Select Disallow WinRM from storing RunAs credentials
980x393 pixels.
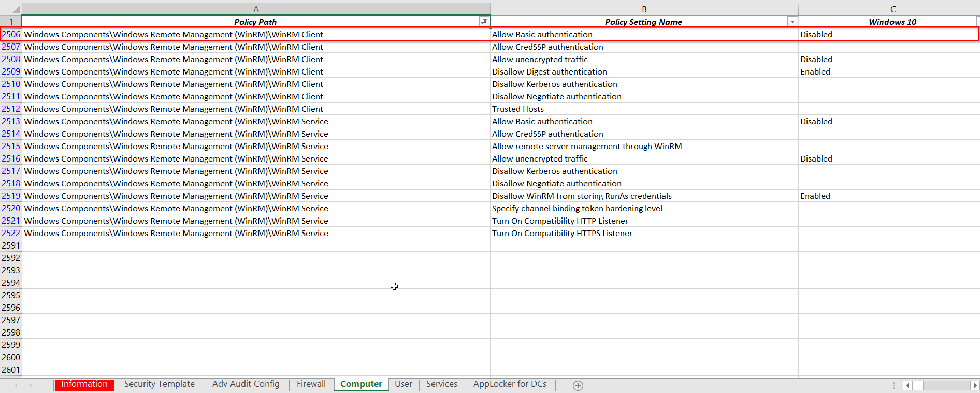click(x=644, y=196)
